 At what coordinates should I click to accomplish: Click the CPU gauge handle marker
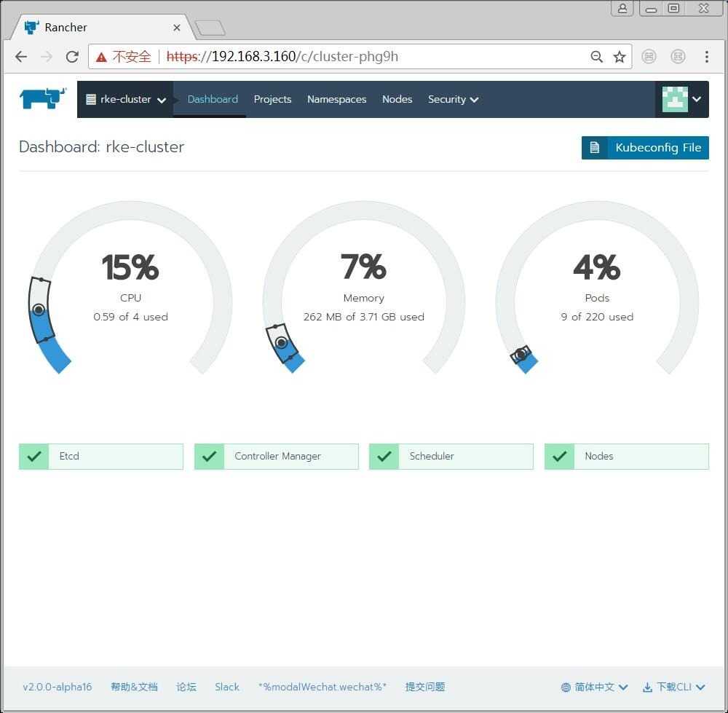(x=39, y=310)
